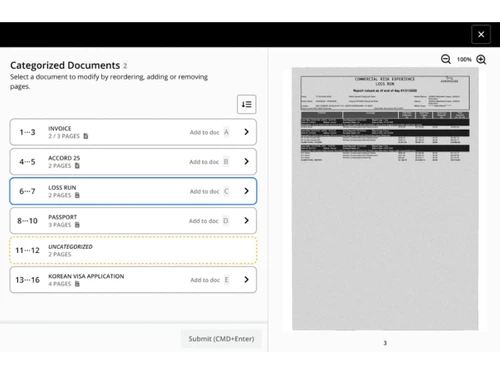Select the Uncategorized 11-12 pages row
The height and width of the screenshot is (375, 500).
pos(133,250)
